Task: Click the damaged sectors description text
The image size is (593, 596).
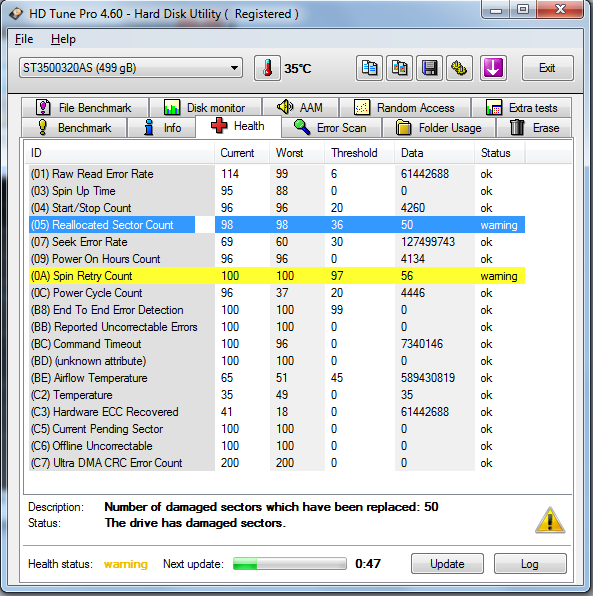Action: pos(271,507)
